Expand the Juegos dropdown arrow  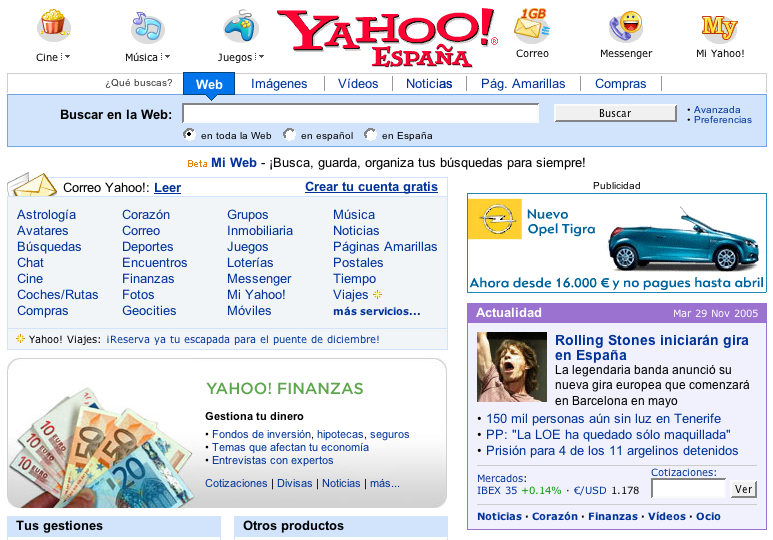(x=260, y=58)
